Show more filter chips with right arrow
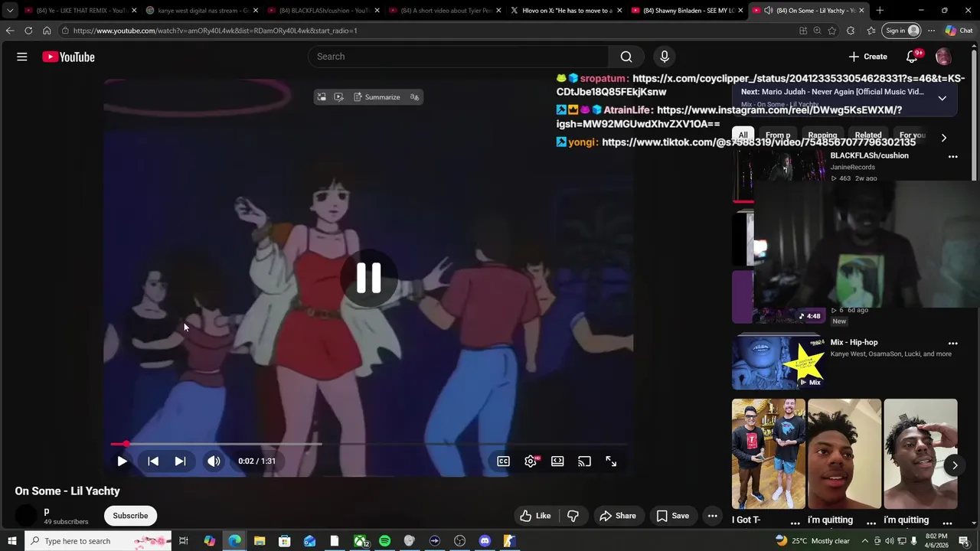The height and width of the screenshot is (551, 980). coord(943,138)
